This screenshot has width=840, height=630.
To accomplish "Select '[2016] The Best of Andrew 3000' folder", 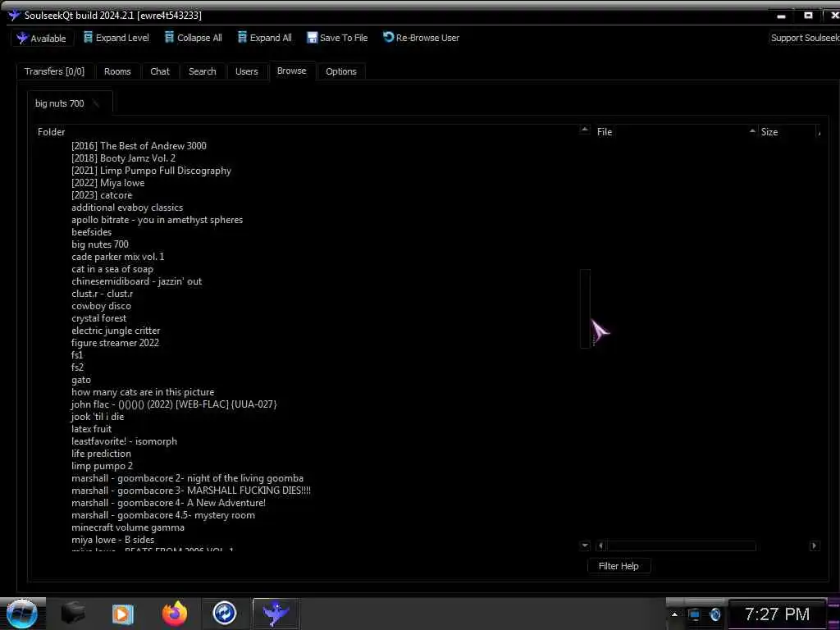I will tap(139, 146).
